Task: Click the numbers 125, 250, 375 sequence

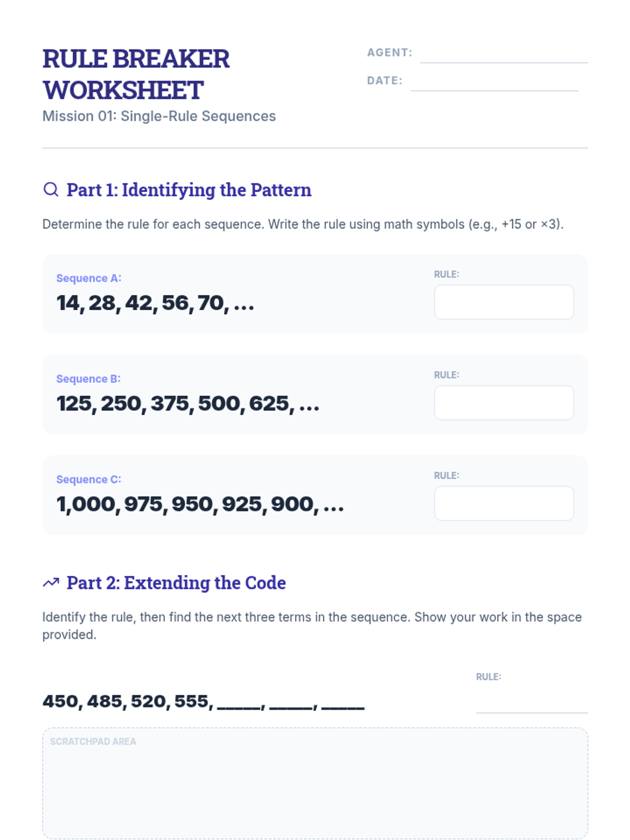Action: 187,403
